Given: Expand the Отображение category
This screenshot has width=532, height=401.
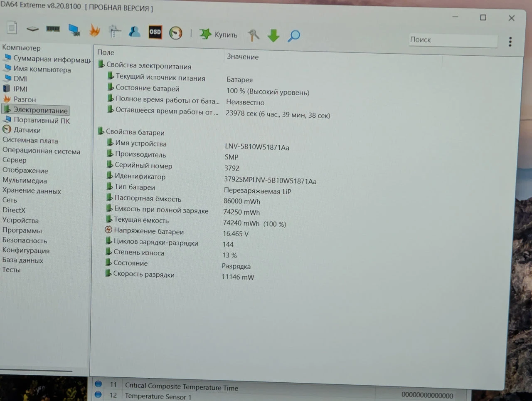Looking at the screenshot, I should click(x=25, y=171).
